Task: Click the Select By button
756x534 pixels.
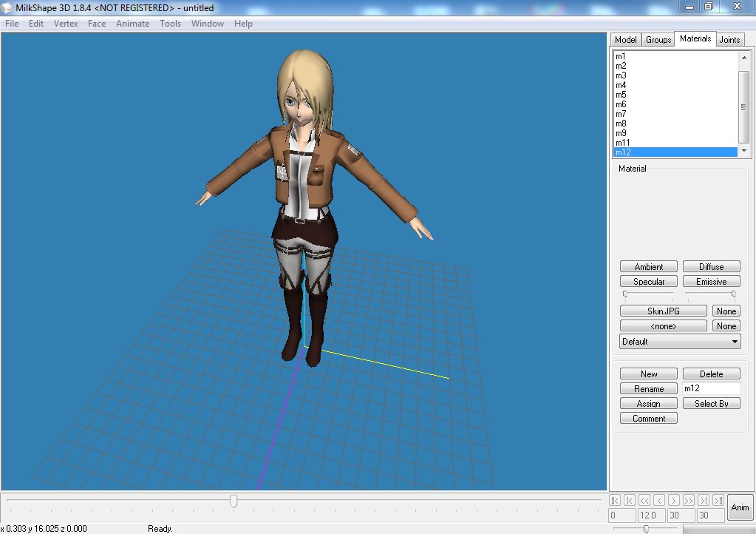Action: pyautogui.click(x=711, y=404)
